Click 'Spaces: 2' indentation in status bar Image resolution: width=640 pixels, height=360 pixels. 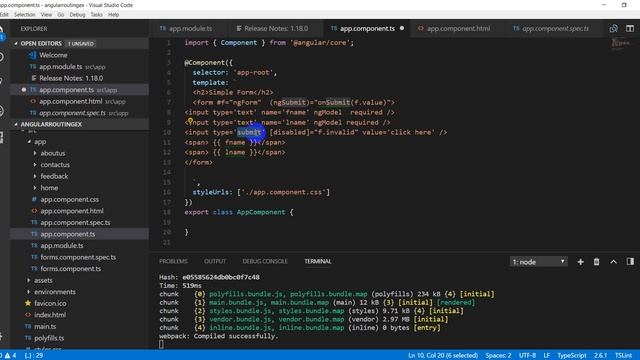point(498,356)
